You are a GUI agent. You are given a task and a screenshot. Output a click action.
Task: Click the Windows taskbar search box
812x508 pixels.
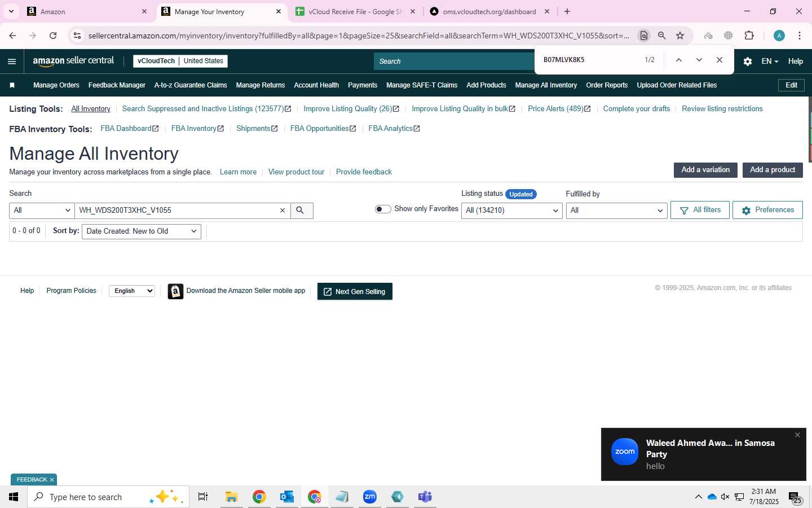click(108, 497)
